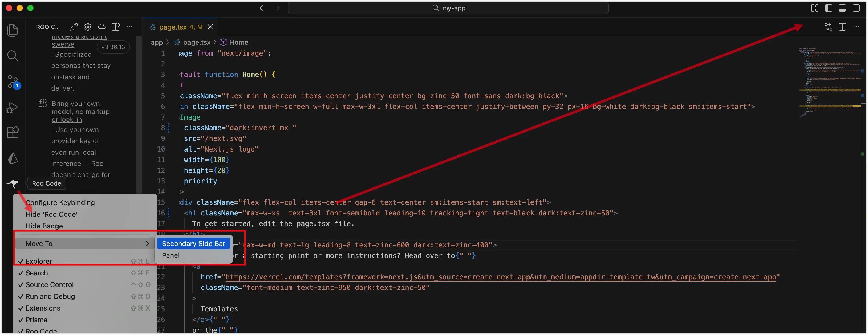Open Prisma view in activity bar
868x335 pixels.
pyautogui.click(x=13, y=158)
